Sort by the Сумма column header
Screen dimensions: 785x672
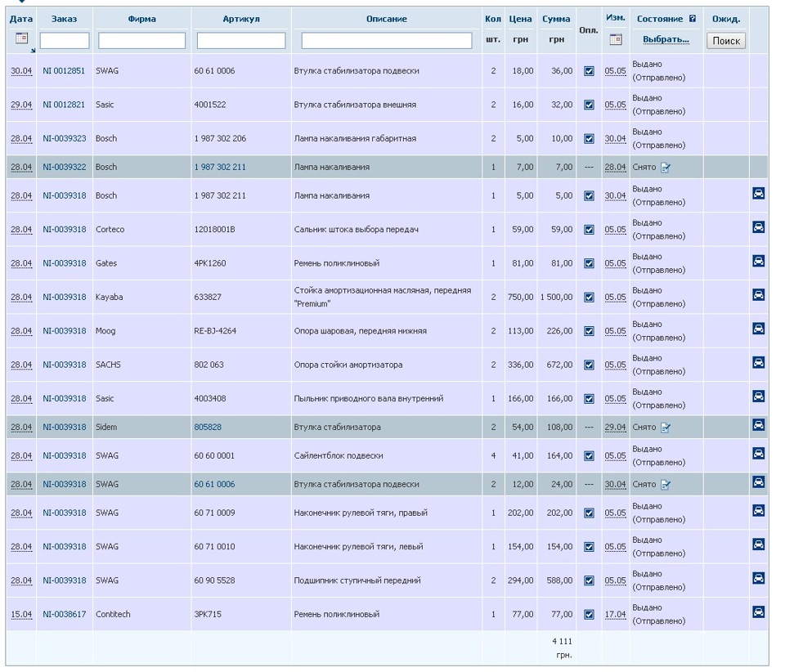coord(556,19)
